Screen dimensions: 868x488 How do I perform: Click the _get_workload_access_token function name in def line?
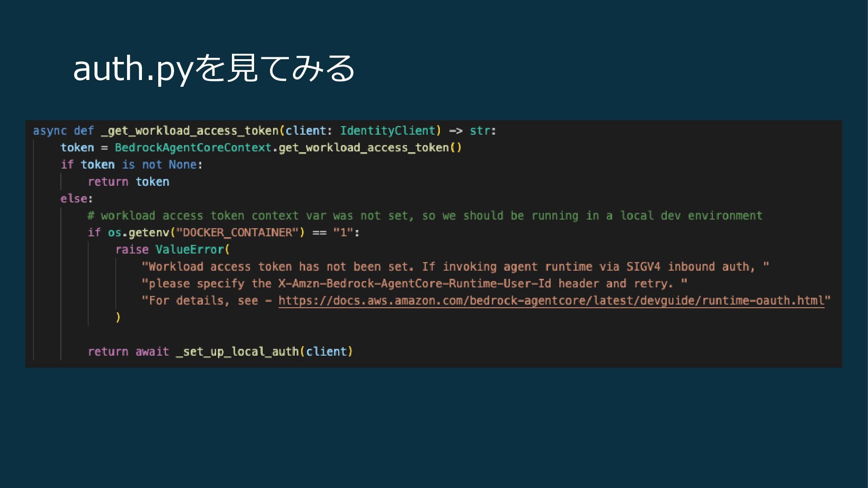pyautogui.click(x=190, y=131)
